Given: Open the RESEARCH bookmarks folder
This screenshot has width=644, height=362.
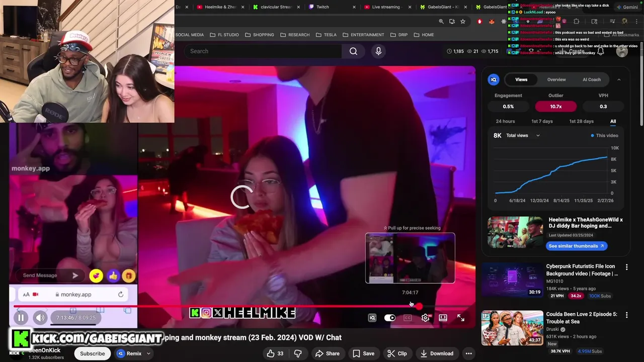Looking at the screenshot, I should pos(295,35).
